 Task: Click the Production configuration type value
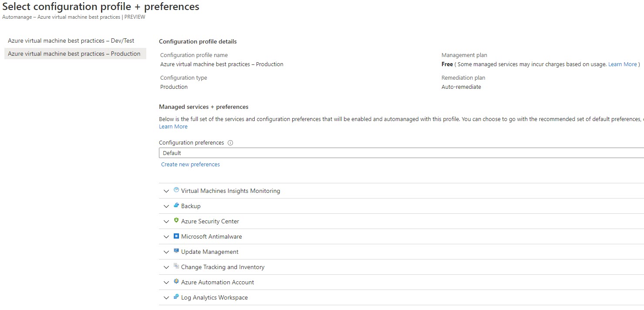174,87
